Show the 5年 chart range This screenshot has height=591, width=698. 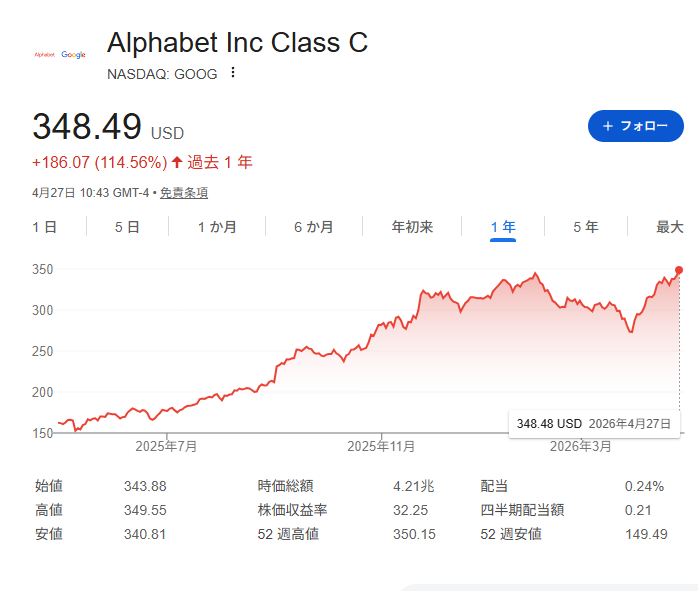586,227
